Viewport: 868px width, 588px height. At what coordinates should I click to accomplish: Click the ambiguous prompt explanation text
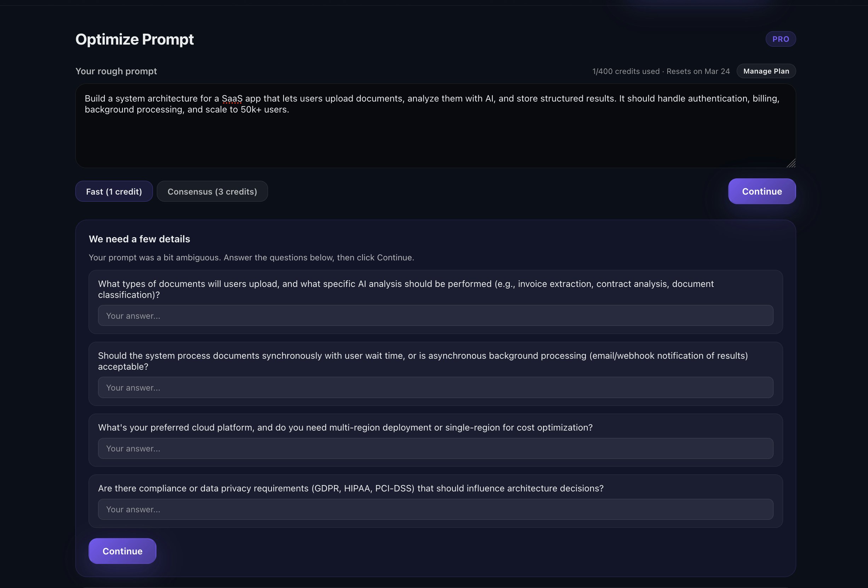click(251, 257)
